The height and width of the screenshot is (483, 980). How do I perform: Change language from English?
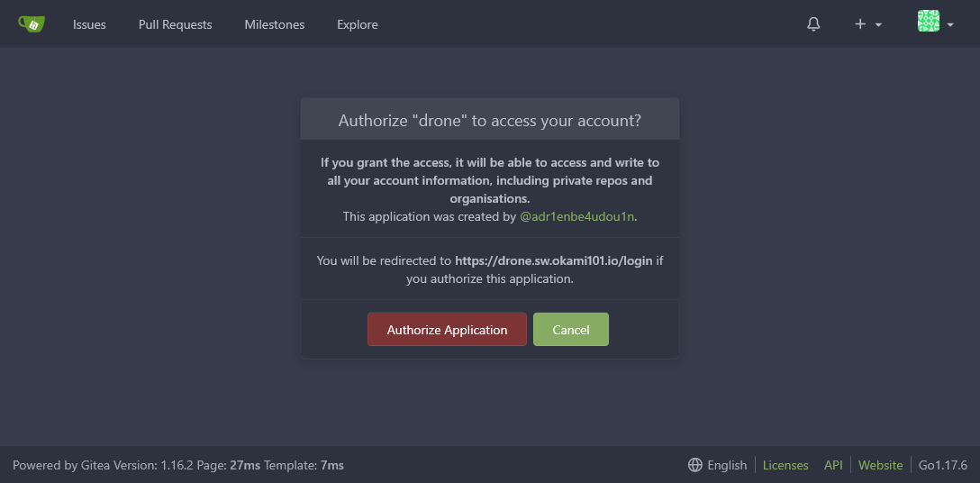tap(718, 465)
